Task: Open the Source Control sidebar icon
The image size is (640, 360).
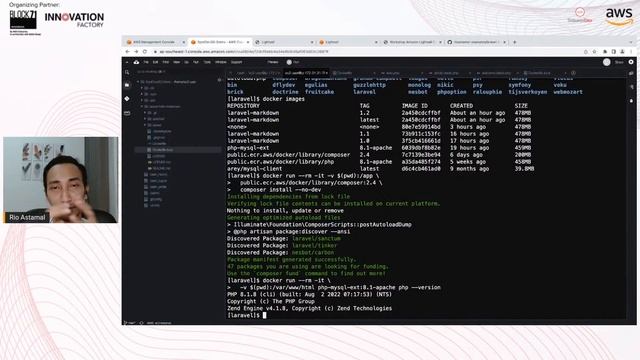Action: tap(127, 99)
